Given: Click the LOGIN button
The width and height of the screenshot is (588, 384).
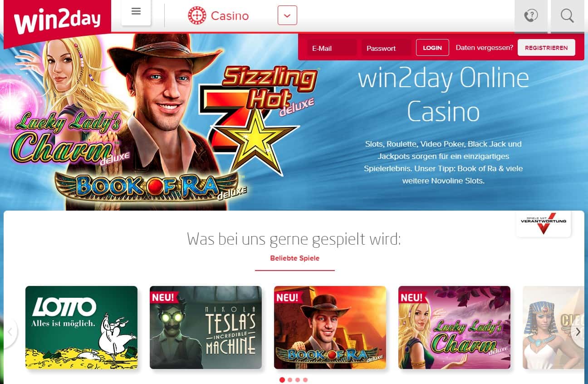Looking at the screenshot, I should pyautogui.click(x=432, y=48).
